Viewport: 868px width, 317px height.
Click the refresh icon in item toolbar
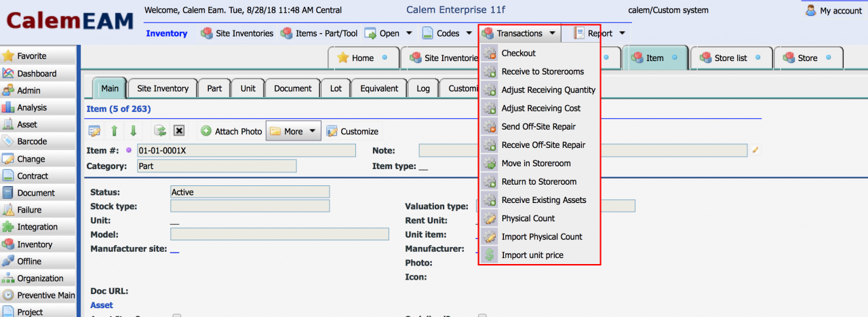[x=160, y=131]
